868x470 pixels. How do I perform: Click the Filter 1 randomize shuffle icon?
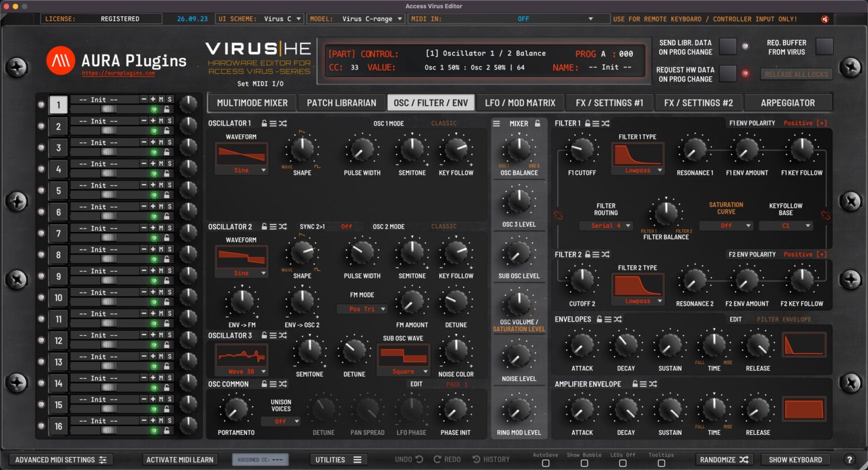(x=605, y=123)
